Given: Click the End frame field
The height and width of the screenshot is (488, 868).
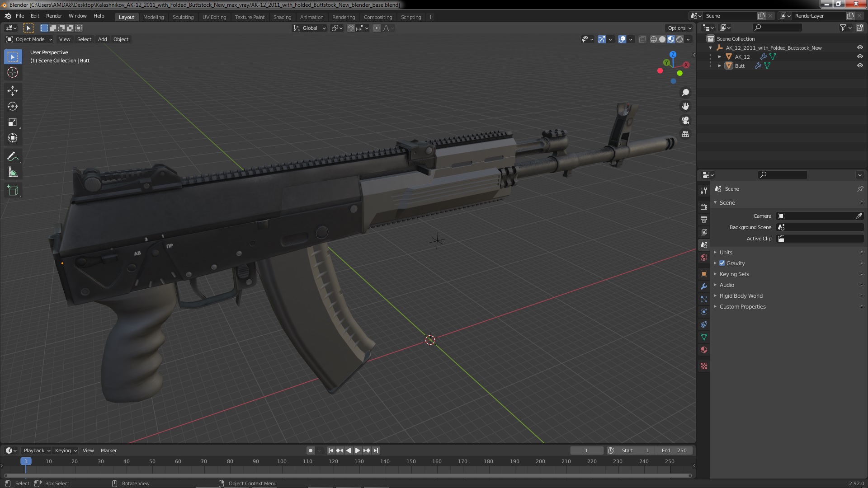Looking at the screenshot, I should [x=674, y=450].
